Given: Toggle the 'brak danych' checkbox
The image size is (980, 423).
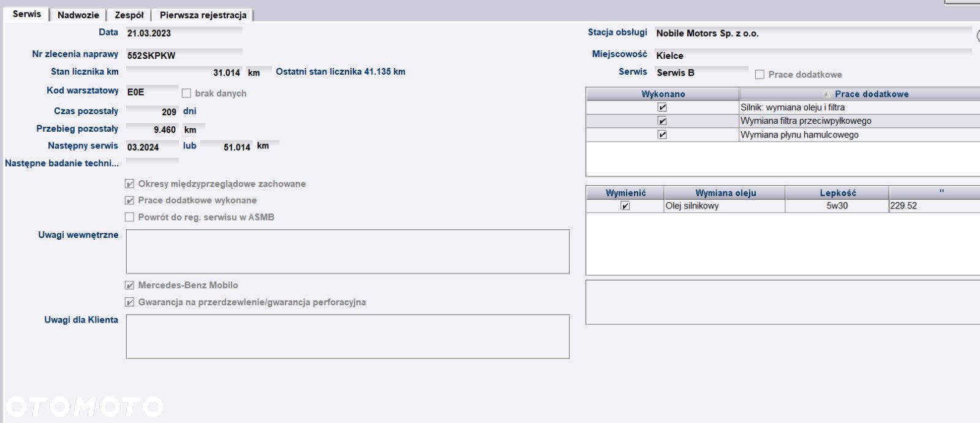Looking at the screenshot, I should pyautogui.click(x=186, y=93).
